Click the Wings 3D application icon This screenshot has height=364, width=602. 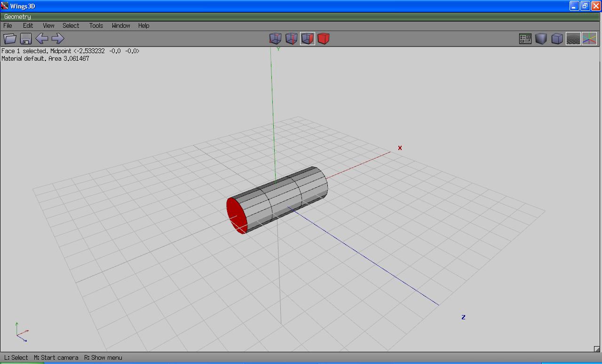click(x=5, y=6)
